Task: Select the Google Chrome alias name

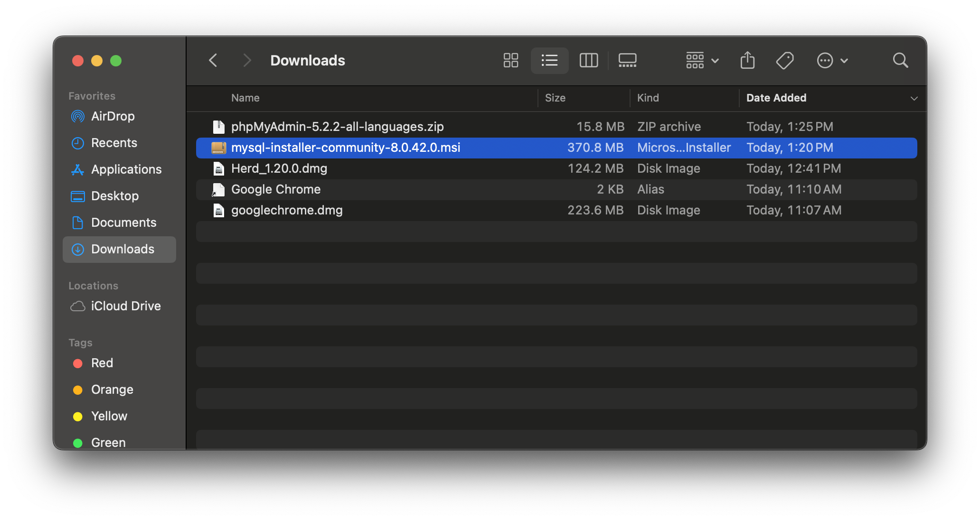Action: 276,189
